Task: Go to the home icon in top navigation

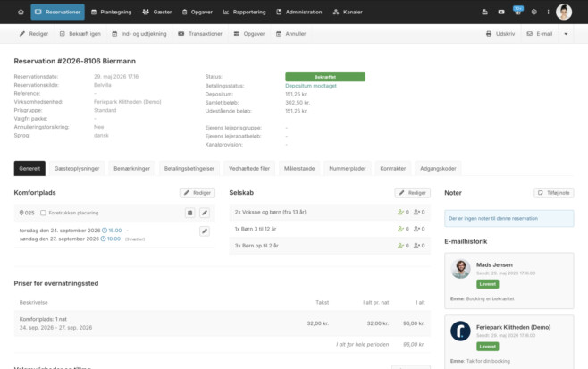Action: [x=21, y=12]
